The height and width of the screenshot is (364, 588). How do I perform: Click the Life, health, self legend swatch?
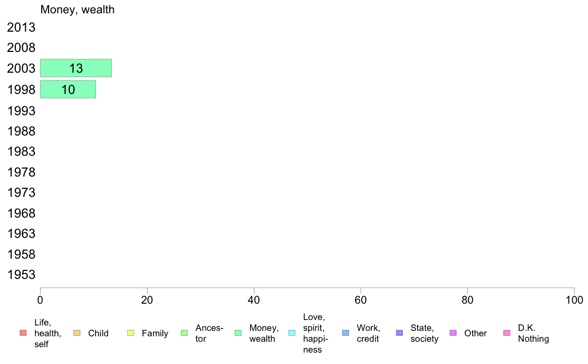coord(23,333)
